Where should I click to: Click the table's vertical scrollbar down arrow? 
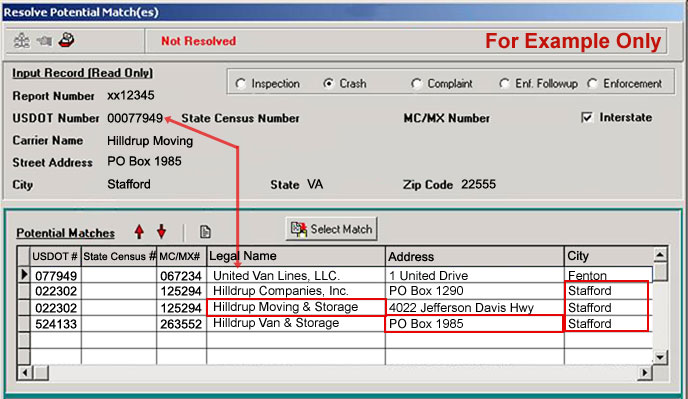click(660, 357)
